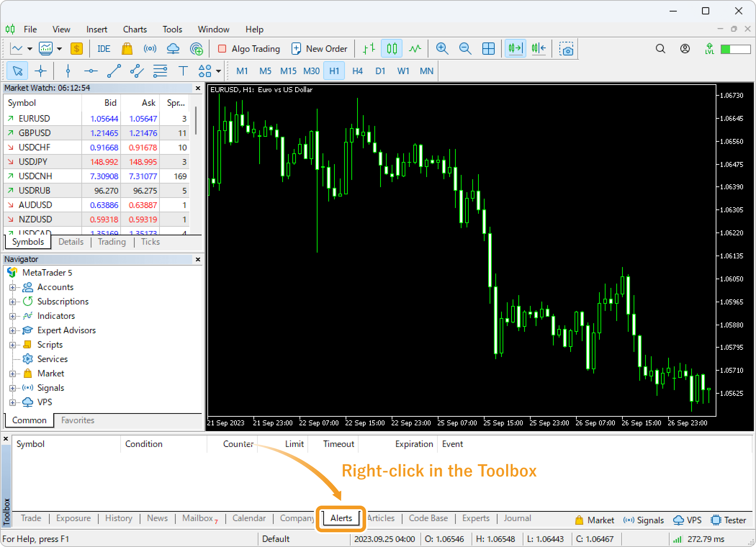Expand the Indicators tree item

pos(13,316)
